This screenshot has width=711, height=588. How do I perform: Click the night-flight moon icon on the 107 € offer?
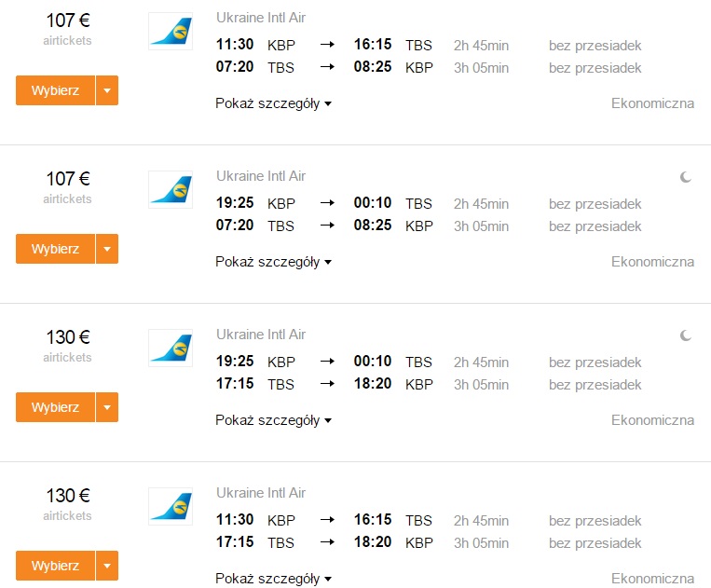(686, 176)
